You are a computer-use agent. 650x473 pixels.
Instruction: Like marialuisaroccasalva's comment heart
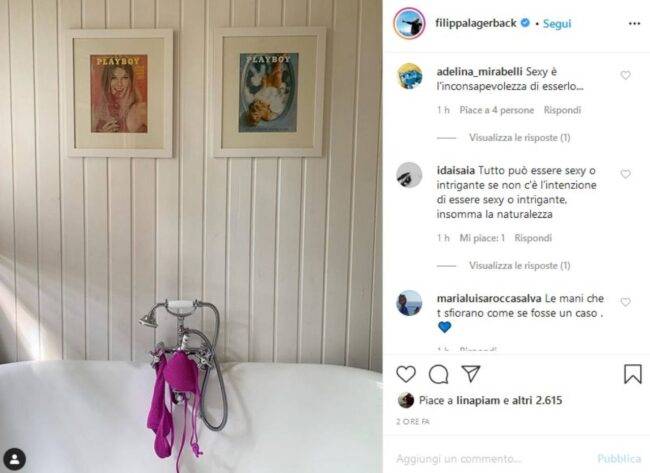625,302
